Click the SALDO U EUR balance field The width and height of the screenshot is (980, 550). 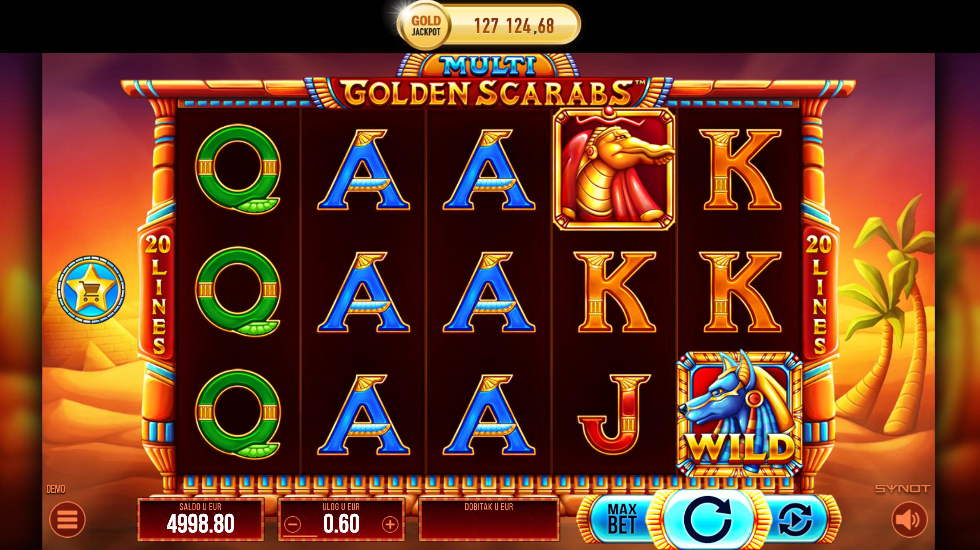coord(201,520)
